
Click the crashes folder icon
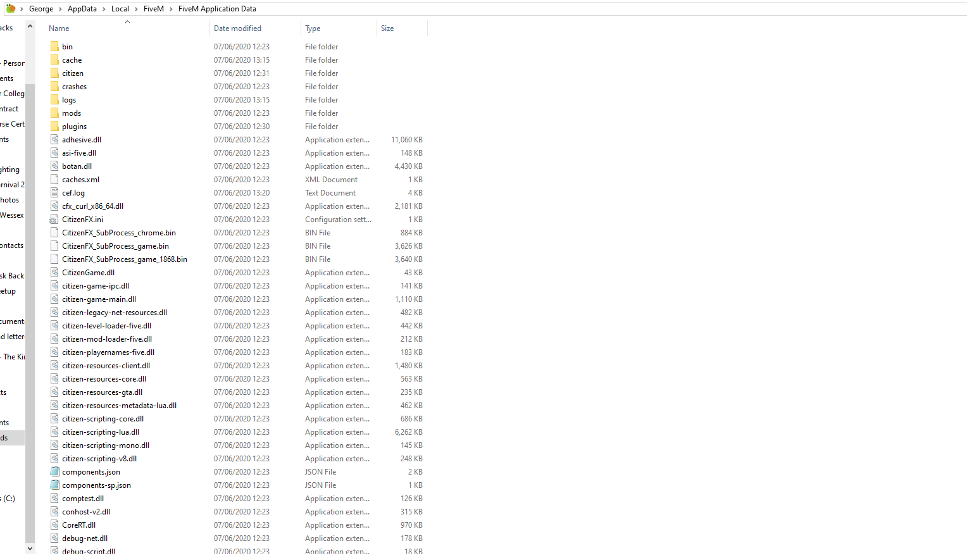54,86
